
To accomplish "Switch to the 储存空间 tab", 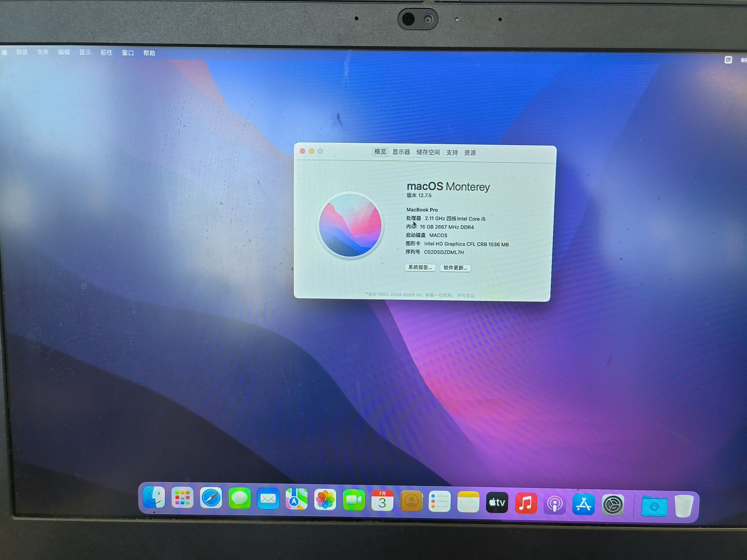I will (x=428, y=152).
